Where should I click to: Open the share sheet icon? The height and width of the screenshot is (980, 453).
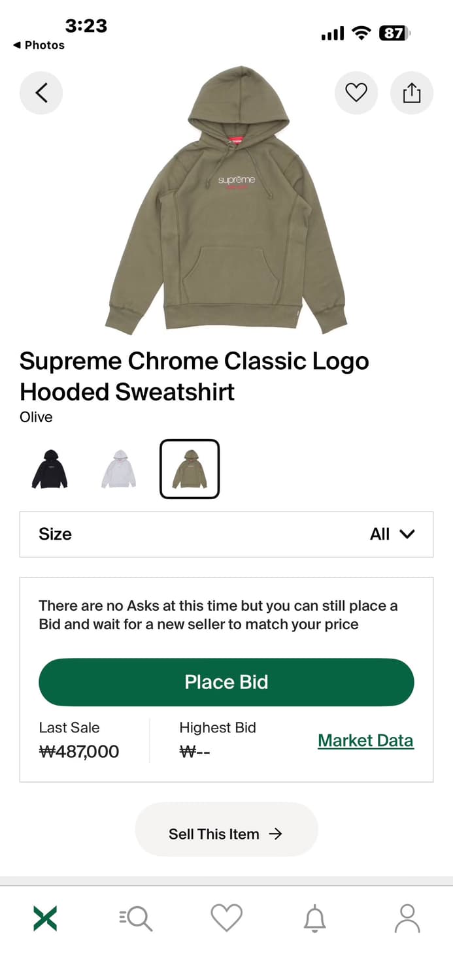pyautogui.click(x=412, y=93)
